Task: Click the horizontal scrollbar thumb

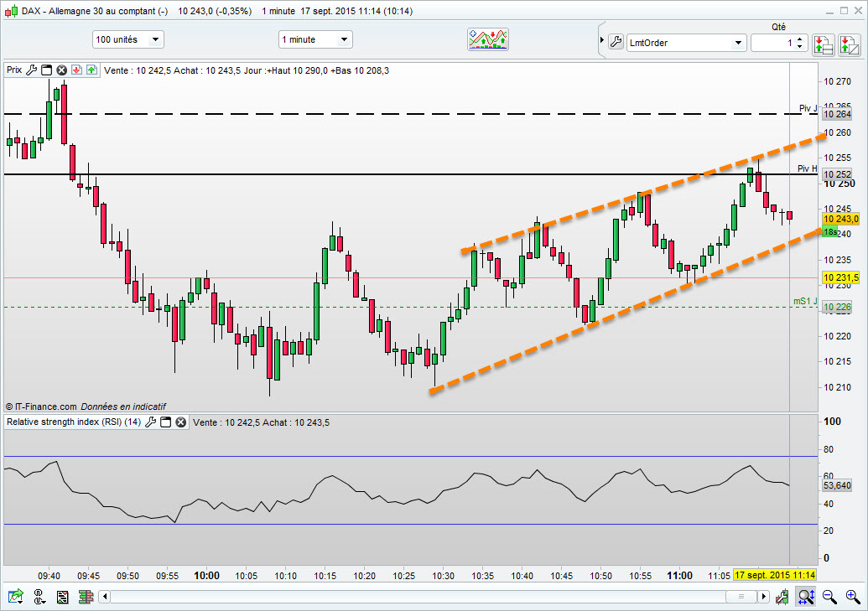Action: click(741, 596)
